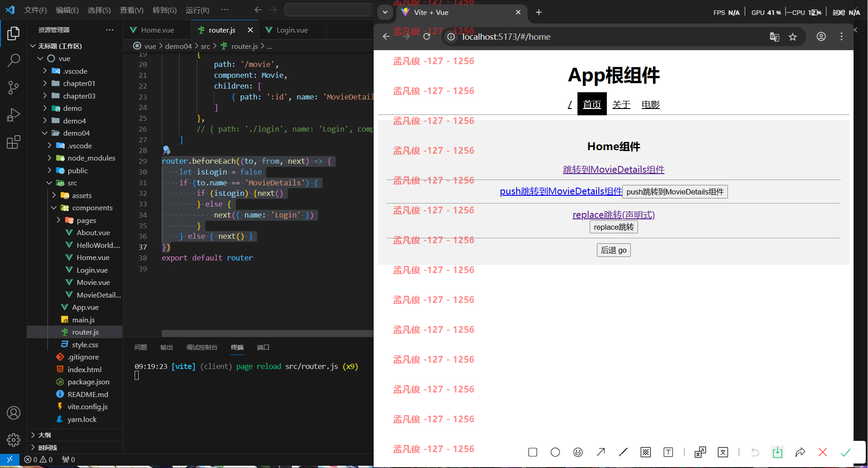Open the Explorer view in activity bar
Screen dimensions: 868x468
coord(14,33)
